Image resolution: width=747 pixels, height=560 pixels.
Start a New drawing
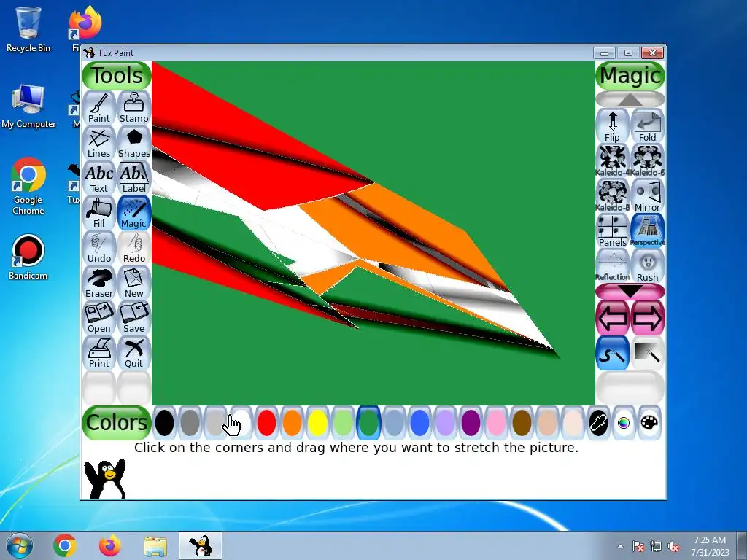coord(134,283)
